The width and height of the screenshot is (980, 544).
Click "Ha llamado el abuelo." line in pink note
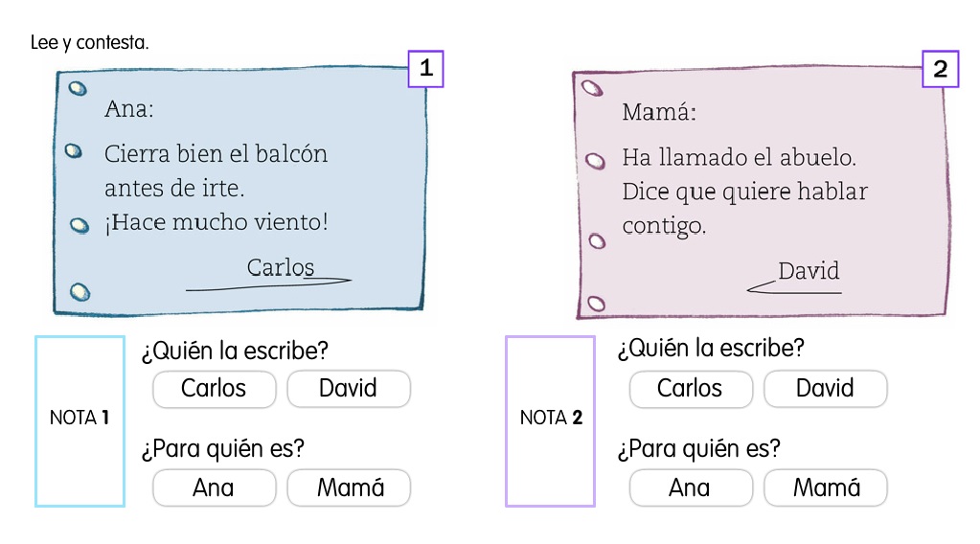pyautogui.click(x=739, y=156)
